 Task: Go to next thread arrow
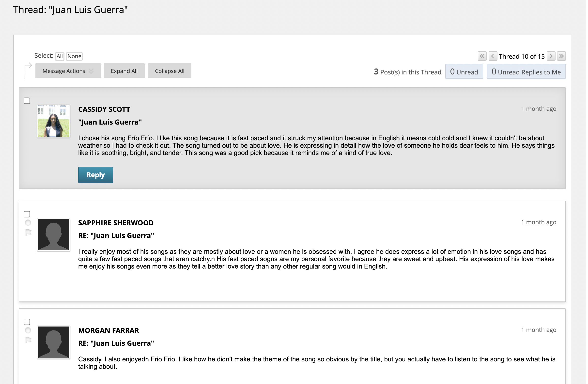click(551, 56)
